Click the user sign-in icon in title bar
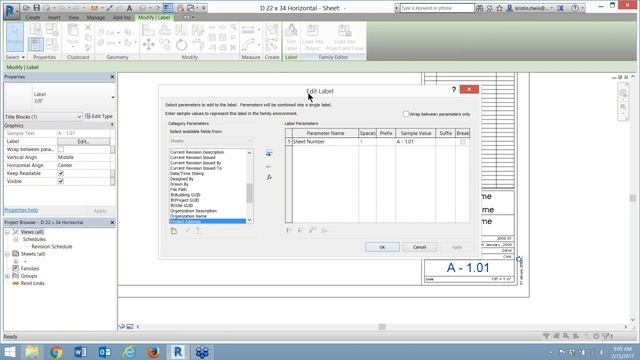 click(509, 8)
